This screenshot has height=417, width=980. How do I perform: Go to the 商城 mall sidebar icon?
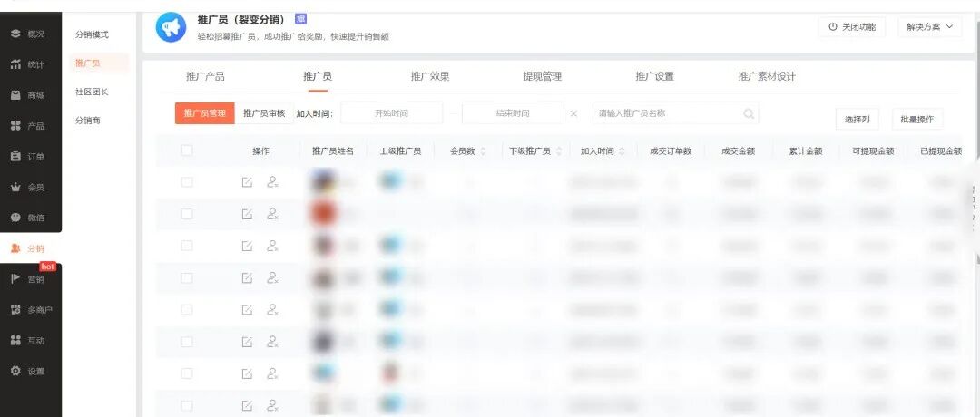coord(16,95)
